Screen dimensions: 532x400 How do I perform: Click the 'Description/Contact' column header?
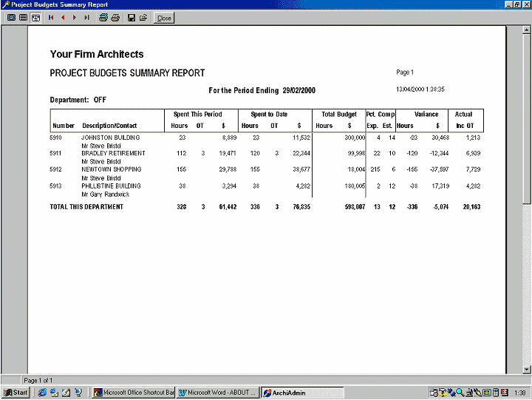point(109,126)
